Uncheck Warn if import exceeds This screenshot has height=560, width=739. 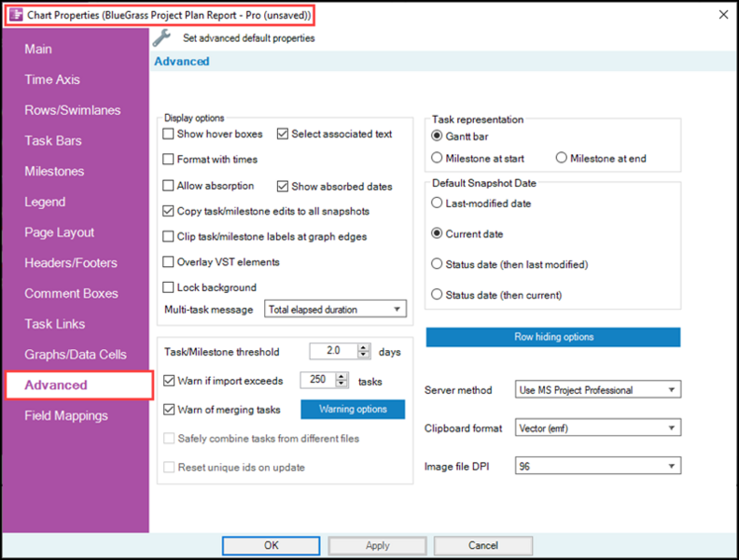click(169, 381)
